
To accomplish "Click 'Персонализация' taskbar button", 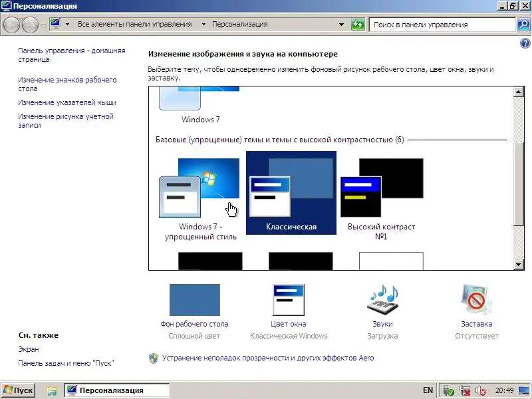I will (117, 390).
